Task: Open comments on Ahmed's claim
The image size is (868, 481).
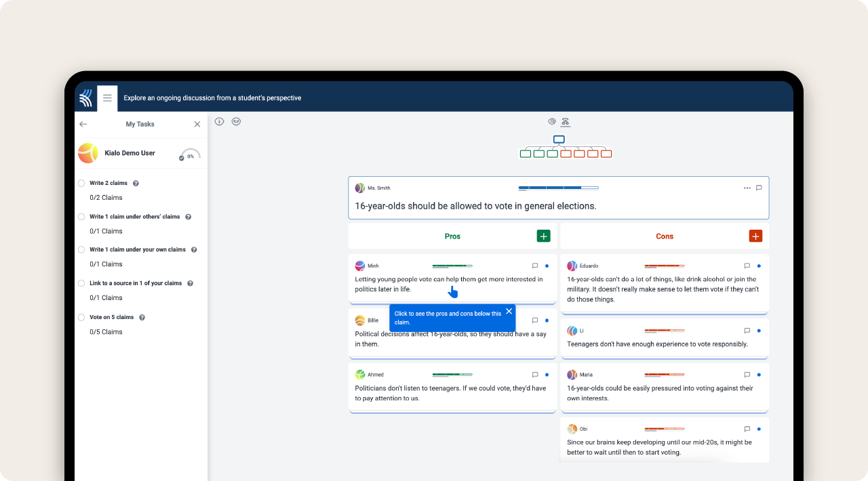Action: 535,375
